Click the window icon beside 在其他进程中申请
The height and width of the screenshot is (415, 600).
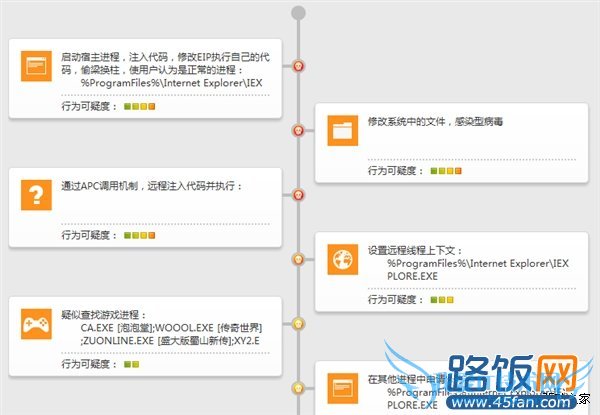(x=343, y=389)
